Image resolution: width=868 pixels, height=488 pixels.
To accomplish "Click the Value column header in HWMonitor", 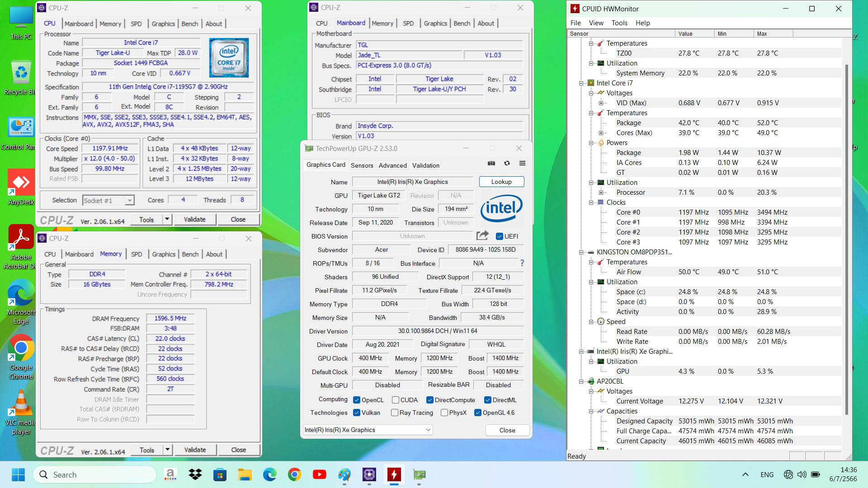I will coord(694,34).
